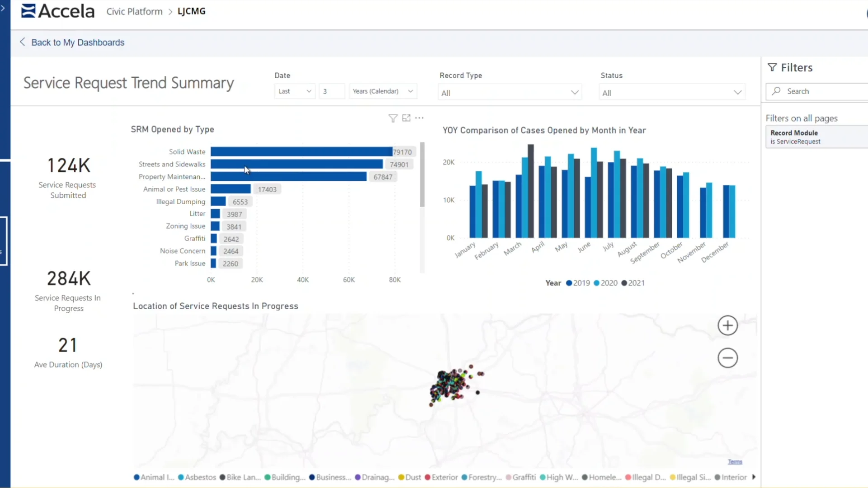Viewport: 868px width, 488px height.
Task: Select Illegal D... legend item
Action: click(x=646, y=477)
